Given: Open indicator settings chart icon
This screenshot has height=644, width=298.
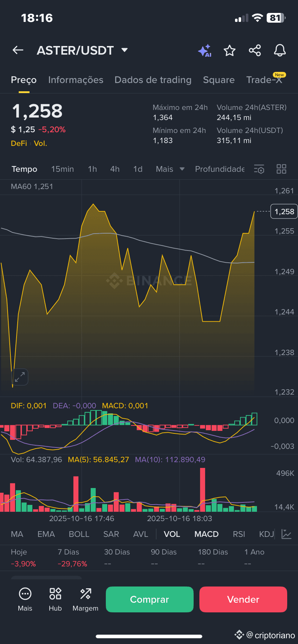Looking at the screenshot, I should [286, 534].
